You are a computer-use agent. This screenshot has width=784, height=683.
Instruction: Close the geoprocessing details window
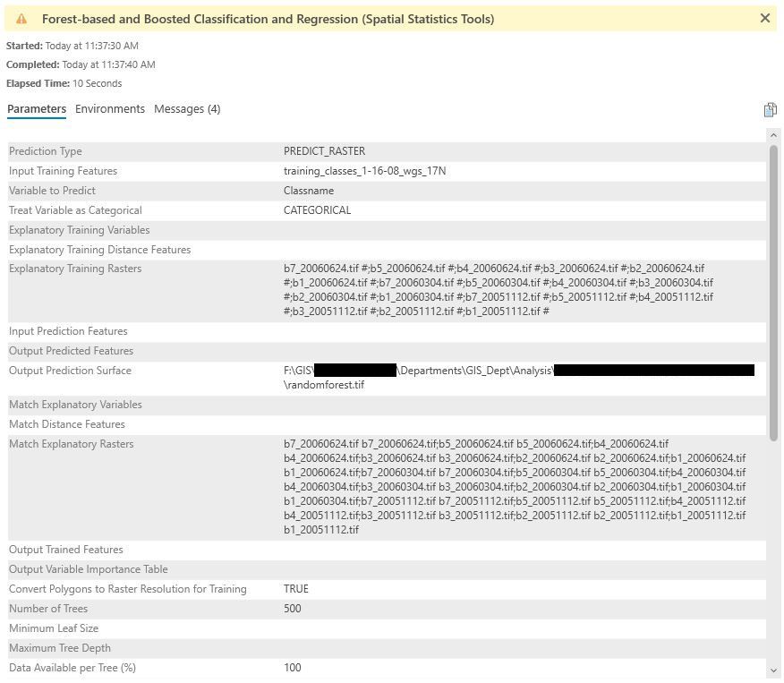tap(764, 18)
